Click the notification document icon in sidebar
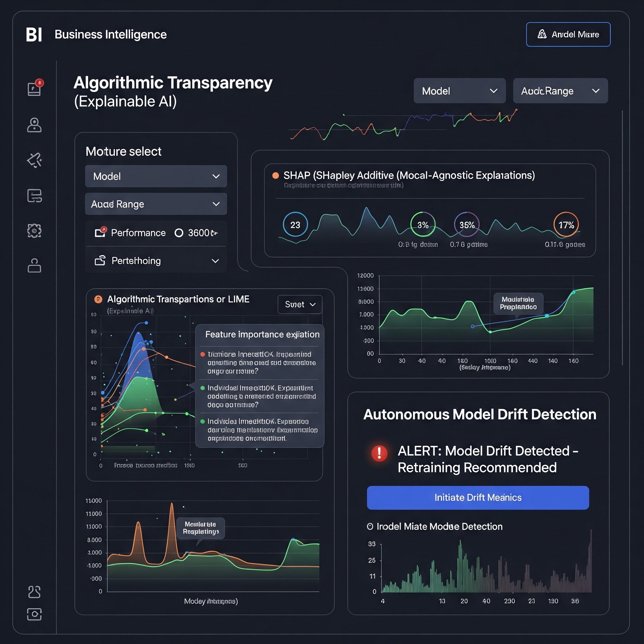644x644 pixels. [x=34, y=89]
